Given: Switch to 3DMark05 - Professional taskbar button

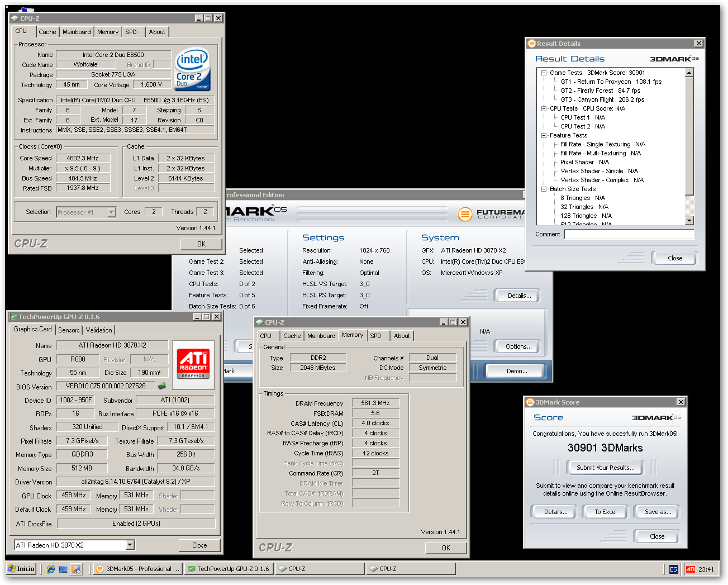Looking at the screenshot, I should [137, 569].
